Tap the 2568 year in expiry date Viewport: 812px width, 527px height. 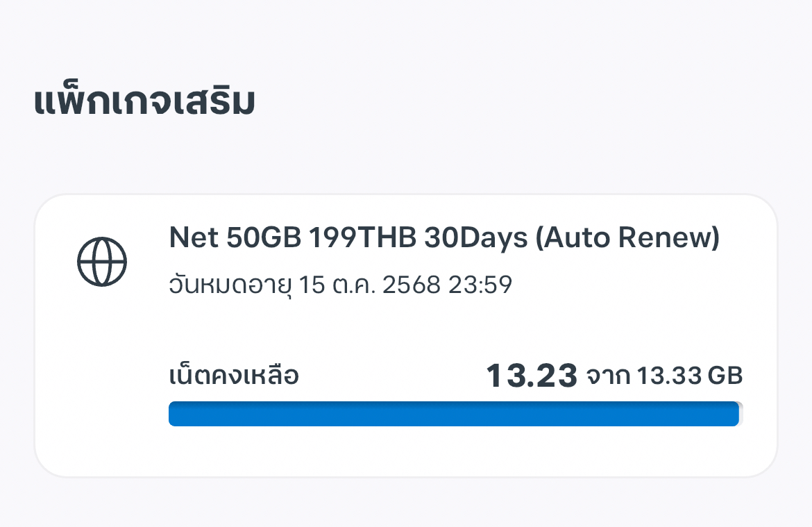pyautogui.click(x=411, y=285)
